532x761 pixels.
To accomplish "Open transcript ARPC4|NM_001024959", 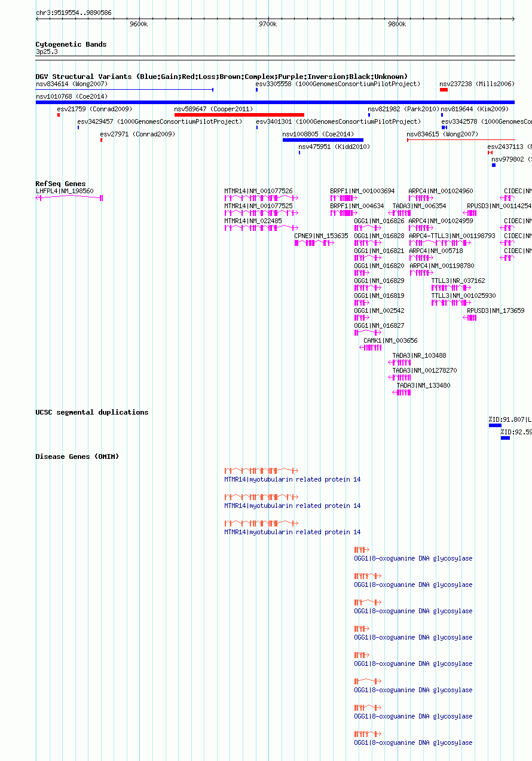I will (441, 221).
